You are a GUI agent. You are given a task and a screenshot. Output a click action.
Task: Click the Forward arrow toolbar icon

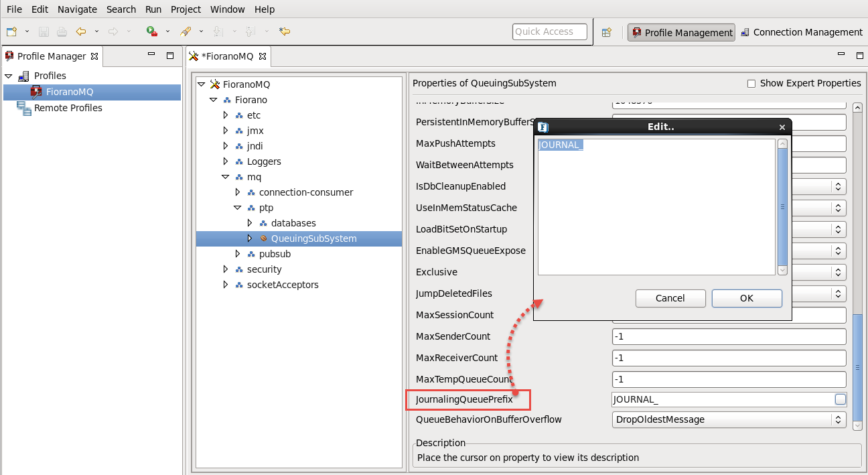point(113,31)
